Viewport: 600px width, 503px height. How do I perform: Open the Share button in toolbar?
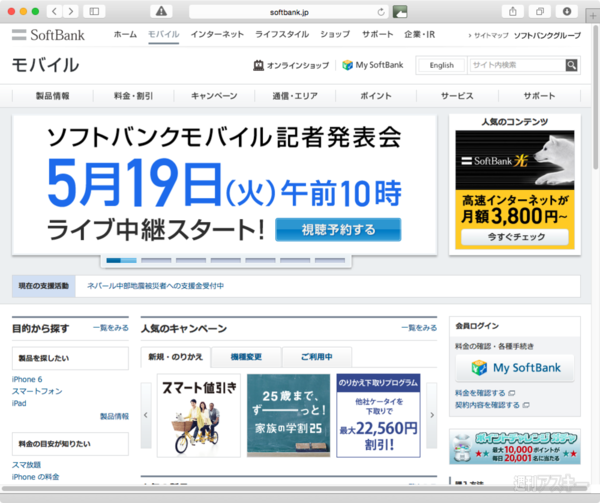(x=512, y=11)
